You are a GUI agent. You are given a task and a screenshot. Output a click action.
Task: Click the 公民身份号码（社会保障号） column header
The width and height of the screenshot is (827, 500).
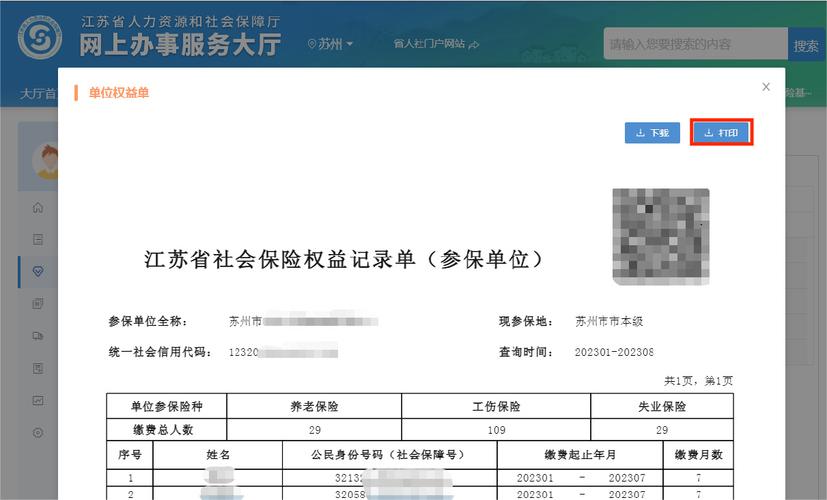[390, 455]
